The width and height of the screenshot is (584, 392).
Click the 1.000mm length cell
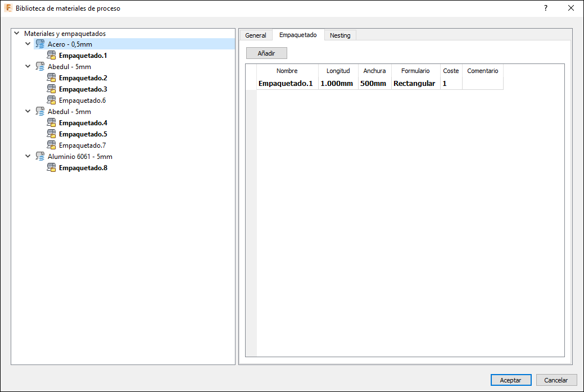tap(338, 83)
